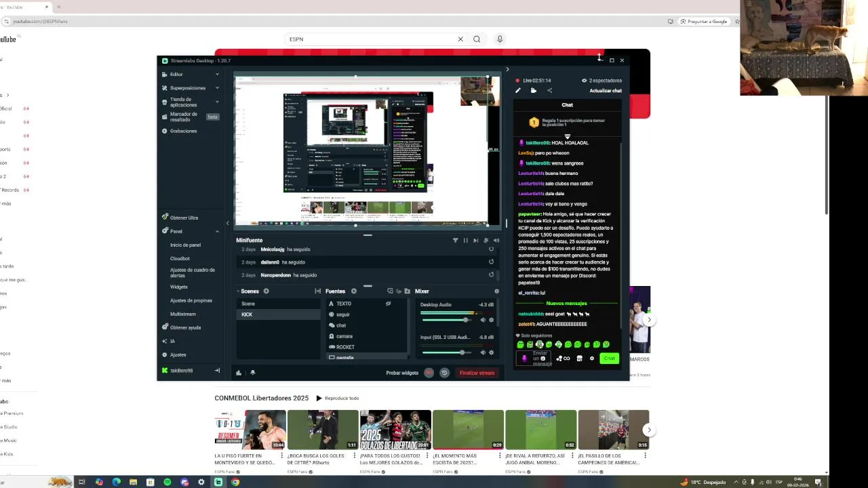Clear the YouTube search box with X

(x=460, y=39)
